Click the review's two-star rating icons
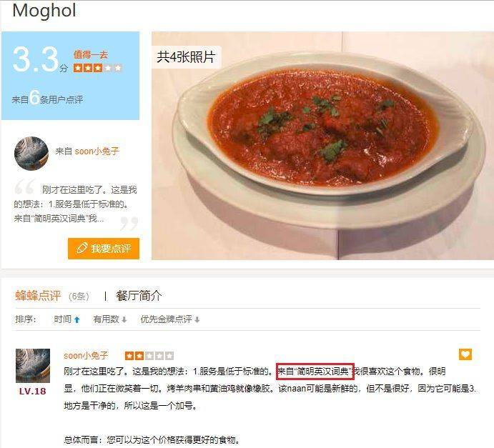The height and width of the screenshot is (448, 494). (149, 356)
